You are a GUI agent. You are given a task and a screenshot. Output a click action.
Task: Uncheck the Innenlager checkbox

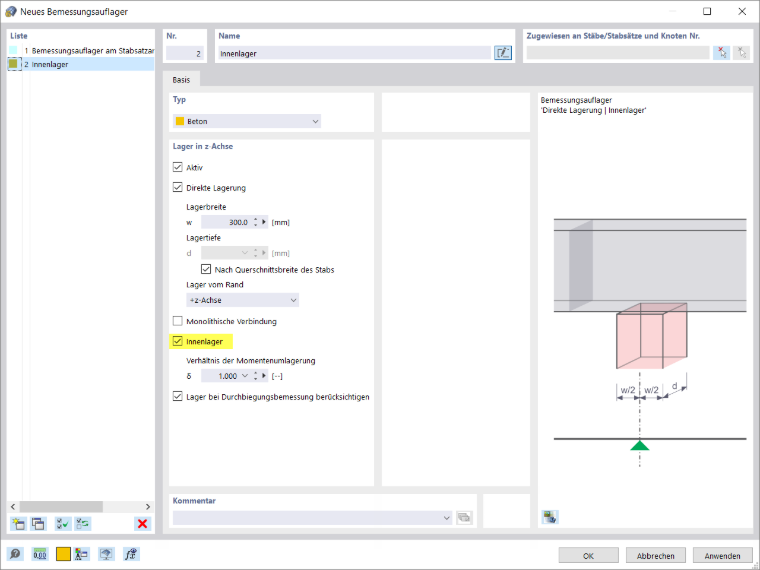pos(178,341)
